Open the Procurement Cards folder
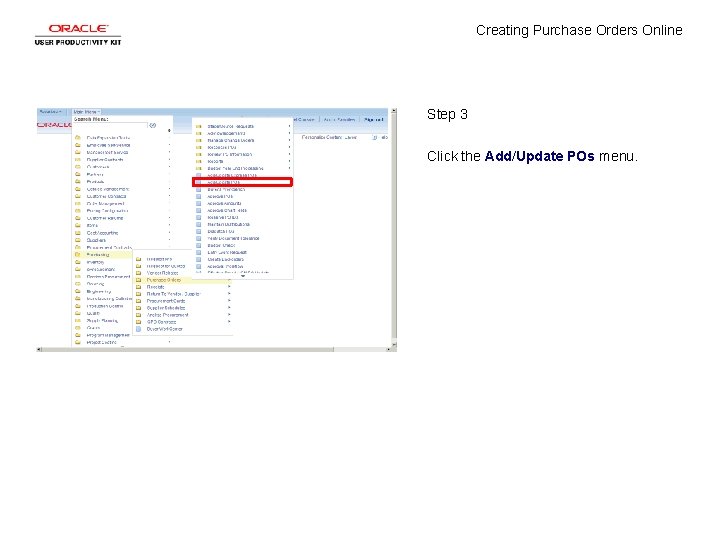Screen dimensions: 720x540 pos(166,301)
